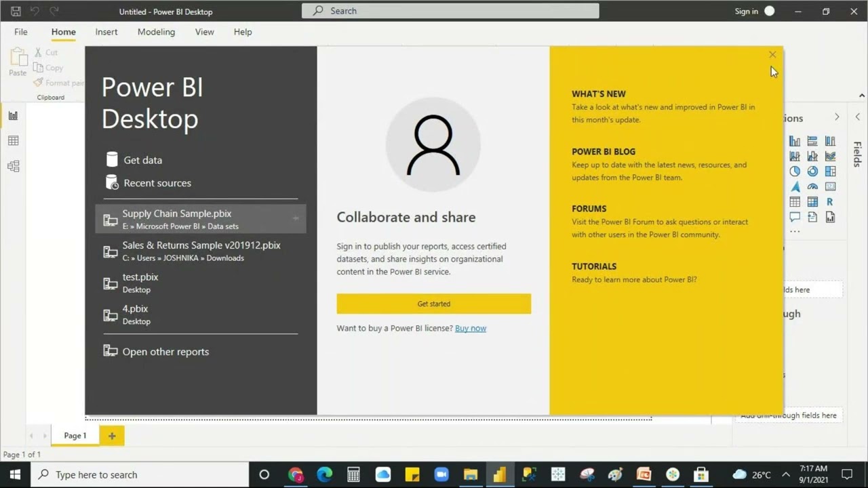Open the 4.pbix recent report
Image resolution: width=868 pixels, height=488 pixels.
pos(201,314)
